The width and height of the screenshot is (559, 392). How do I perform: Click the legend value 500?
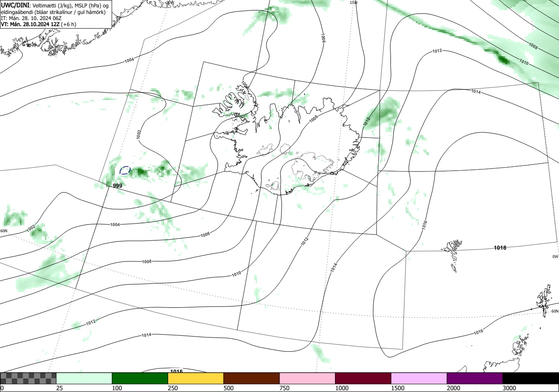click(x=229, y=388)
